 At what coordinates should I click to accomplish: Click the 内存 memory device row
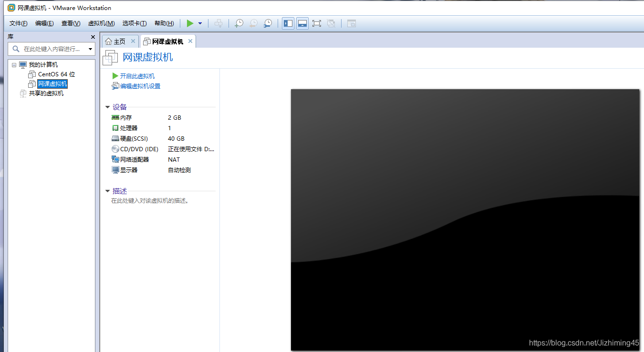(163, 118)
